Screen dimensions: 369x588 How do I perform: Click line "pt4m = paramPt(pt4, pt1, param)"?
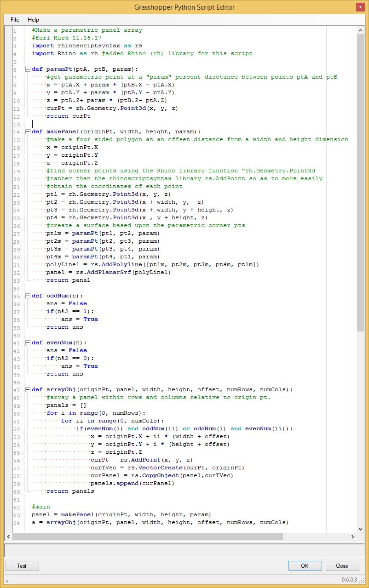pos(104,257)
